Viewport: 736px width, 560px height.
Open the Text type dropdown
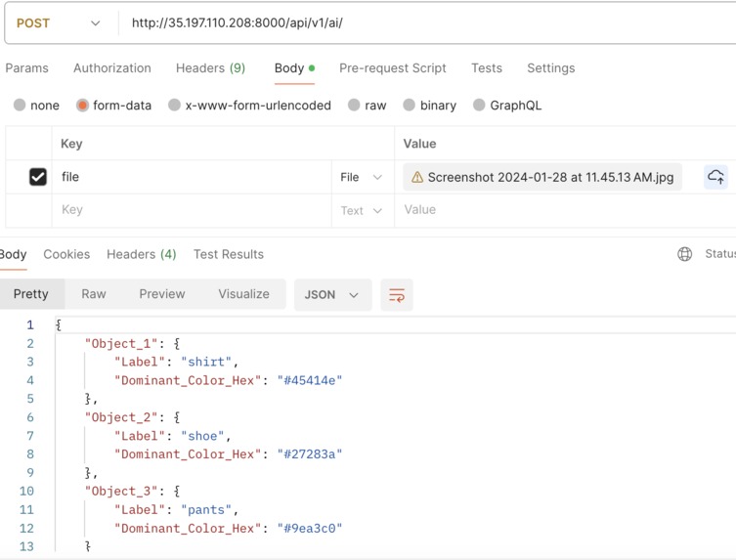(362, 210)
